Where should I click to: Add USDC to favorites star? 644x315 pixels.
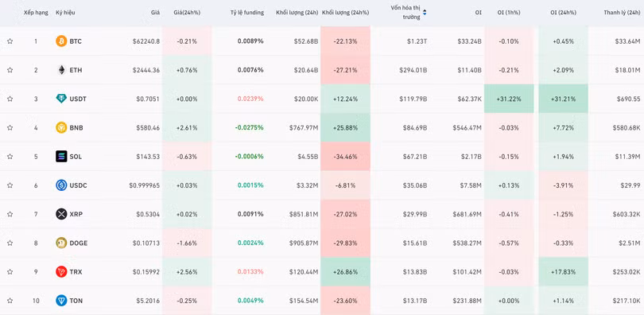[x=10, y=185]
